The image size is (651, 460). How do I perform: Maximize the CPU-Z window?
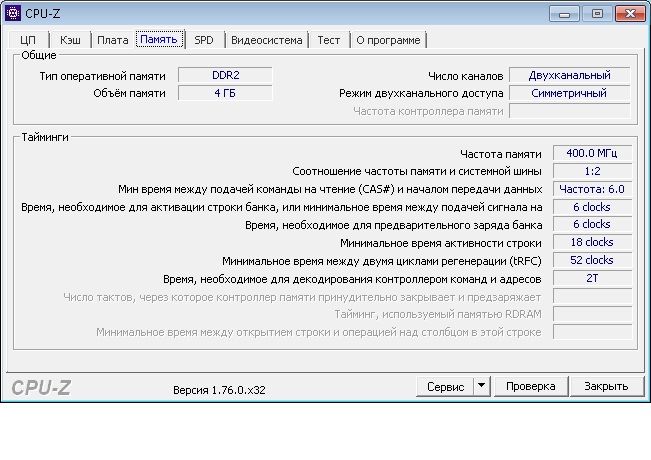click(x=597, y=14)
